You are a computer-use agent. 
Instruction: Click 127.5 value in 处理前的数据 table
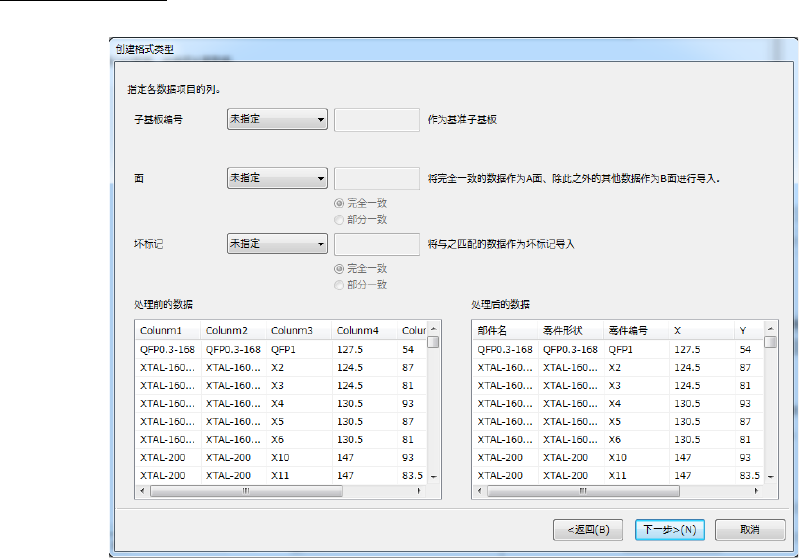[x=350, y=350]
